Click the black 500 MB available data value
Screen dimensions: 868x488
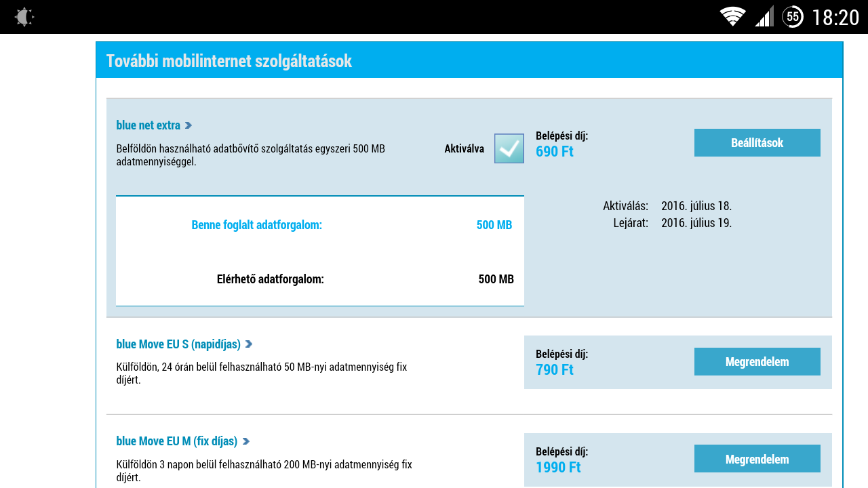tap(496, 279)
